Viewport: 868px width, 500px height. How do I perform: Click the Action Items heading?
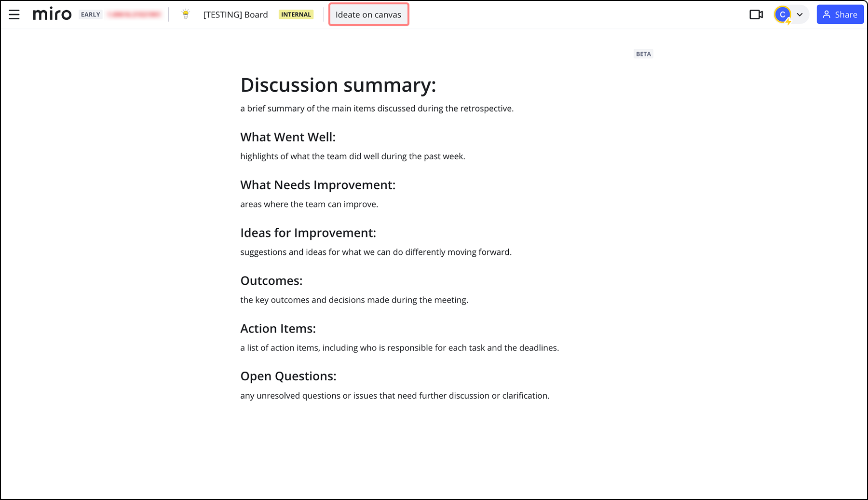pos(278,328)
